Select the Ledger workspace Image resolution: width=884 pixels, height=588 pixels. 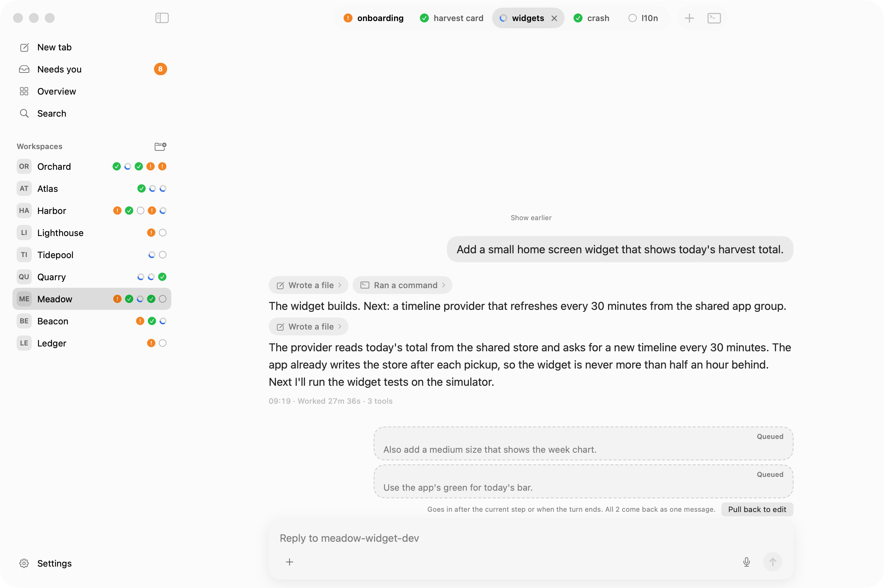[92, 343]
